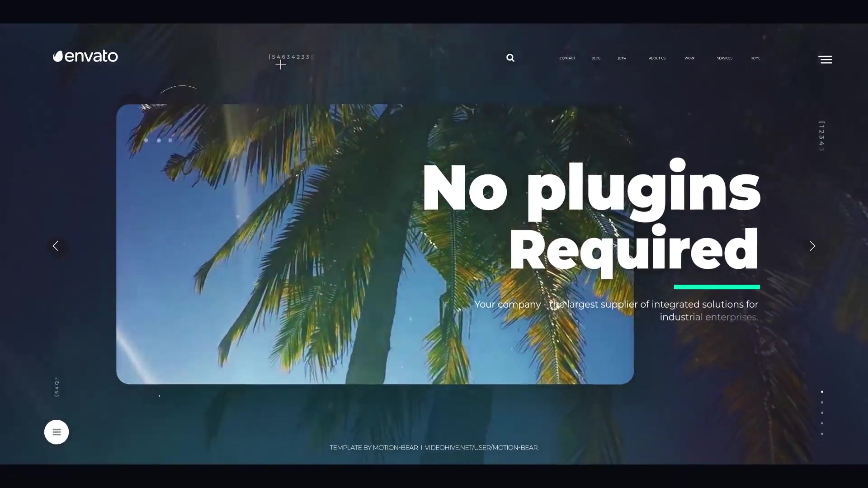The width and height of the screenshot is (868, 488).
Task: Select the topmost vertical pagination dot
Action: coord(822,392)
